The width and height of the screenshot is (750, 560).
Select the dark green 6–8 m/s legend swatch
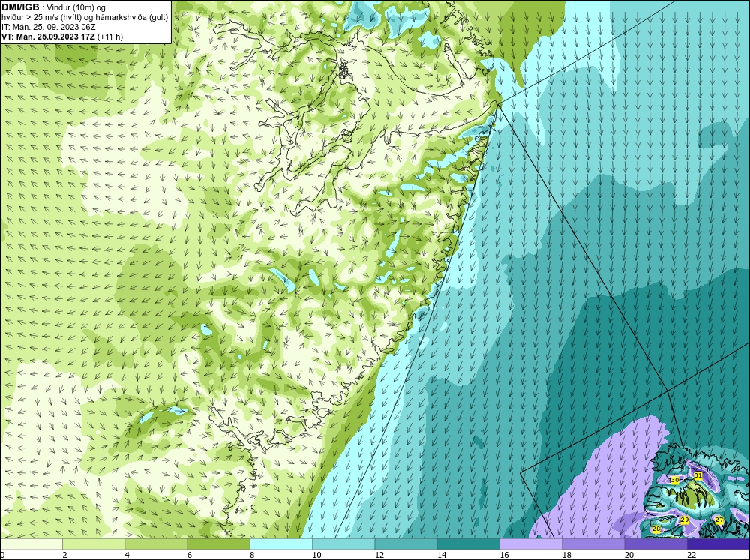tap(218, 544)
